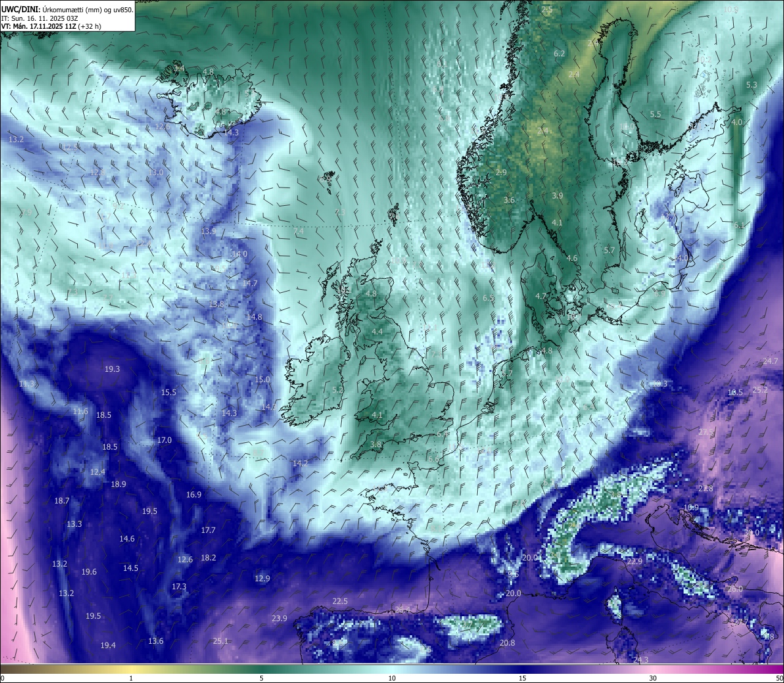Click the 19.6 value label
The width and height of the screenshot is (784, 683).
pyautogui.click(x=89, y=572)
